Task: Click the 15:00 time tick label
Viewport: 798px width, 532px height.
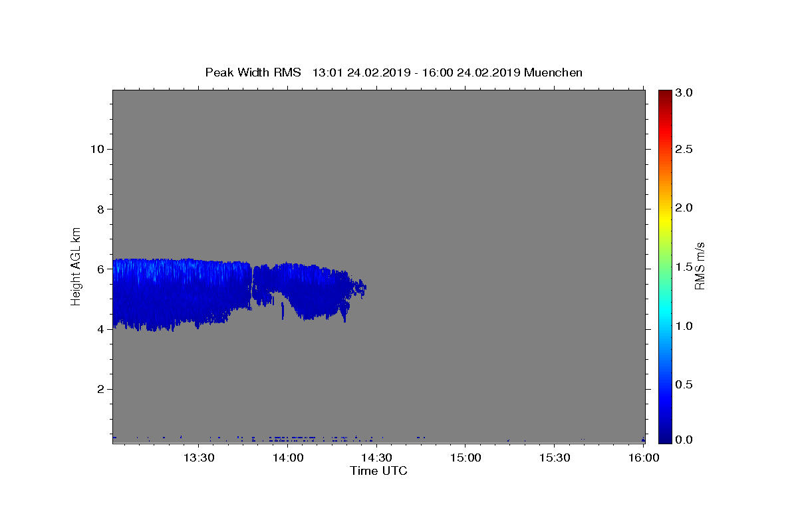Action: (465, 458)
